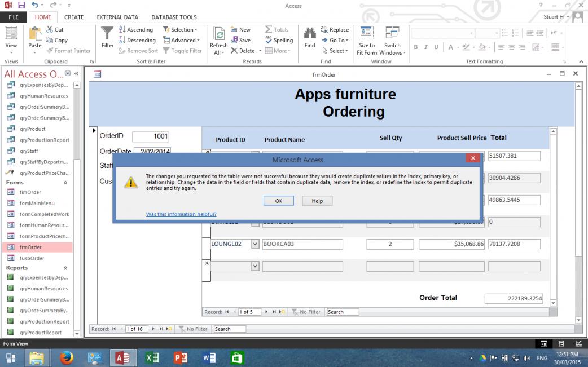Open the Select dropdown in Find group

(335, 51)
